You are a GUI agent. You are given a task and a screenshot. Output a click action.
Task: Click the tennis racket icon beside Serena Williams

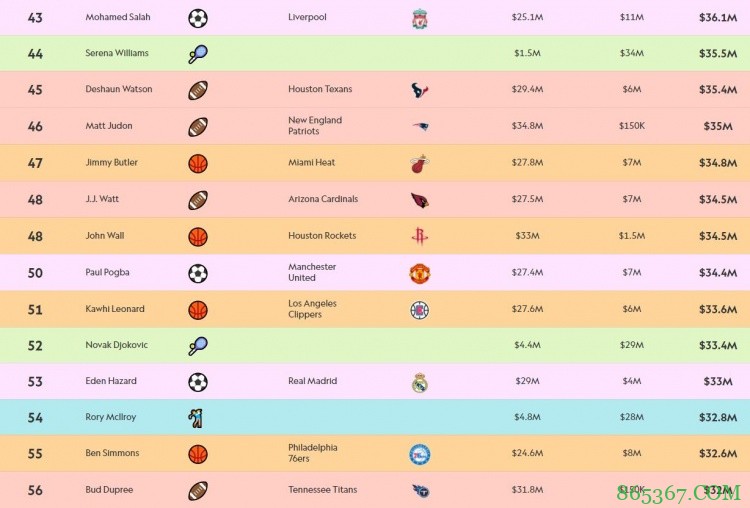197,54
